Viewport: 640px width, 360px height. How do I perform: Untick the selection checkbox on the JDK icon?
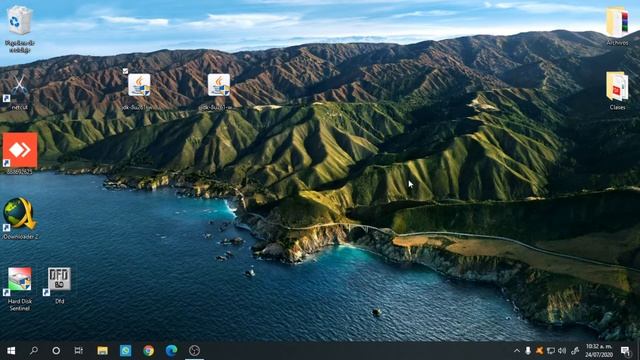point(125,71)
